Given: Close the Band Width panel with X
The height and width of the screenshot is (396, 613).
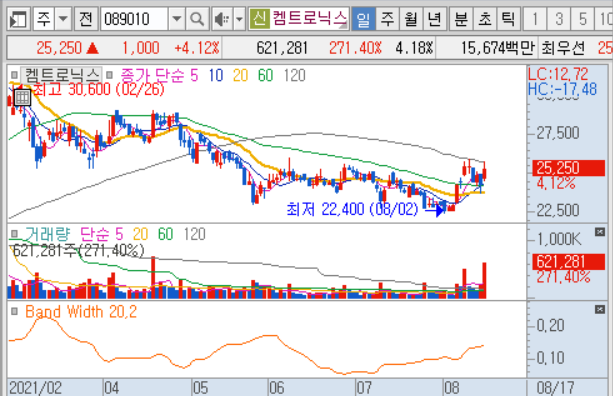Looking at the screenshot, I should (600, 310).
